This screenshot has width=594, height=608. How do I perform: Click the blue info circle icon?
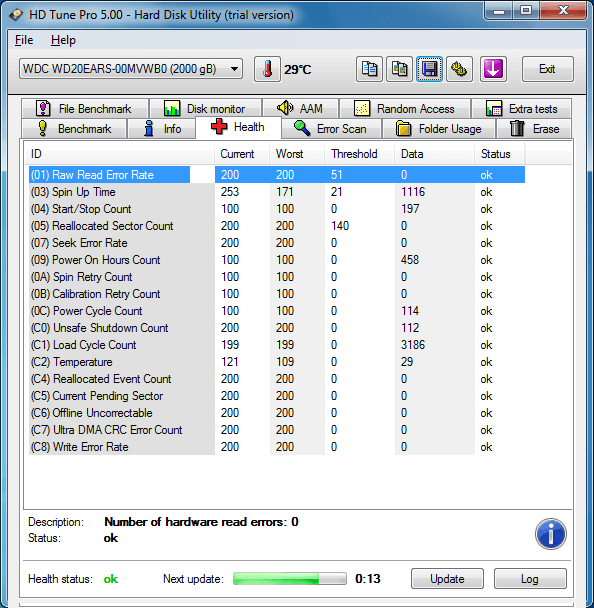pyautogui.click(x=551, y=534)
